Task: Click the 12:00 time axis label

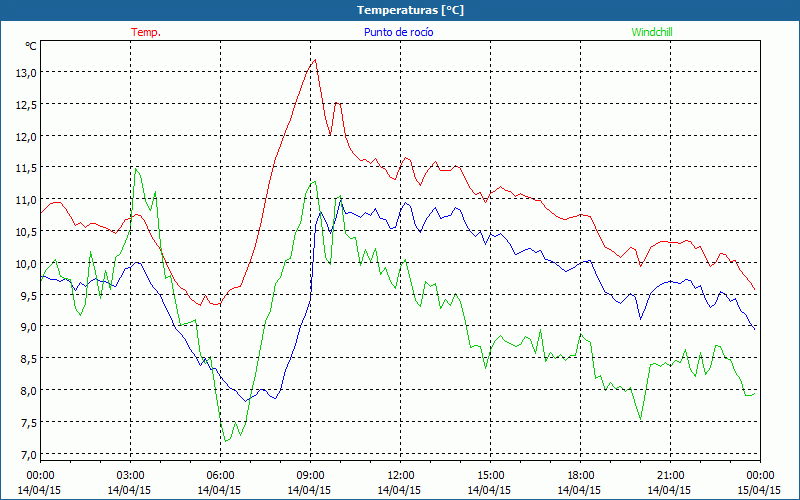Action: (x=401, y=476)
